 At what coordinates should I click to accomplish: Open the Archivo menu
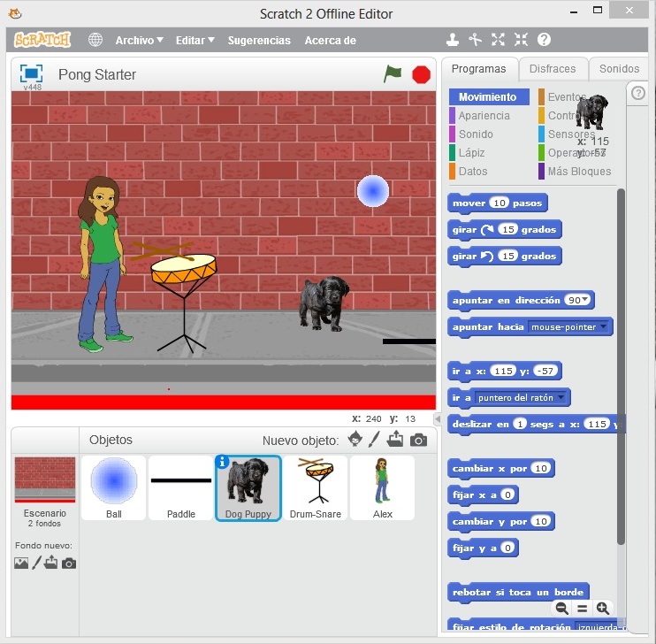(139, 40)
